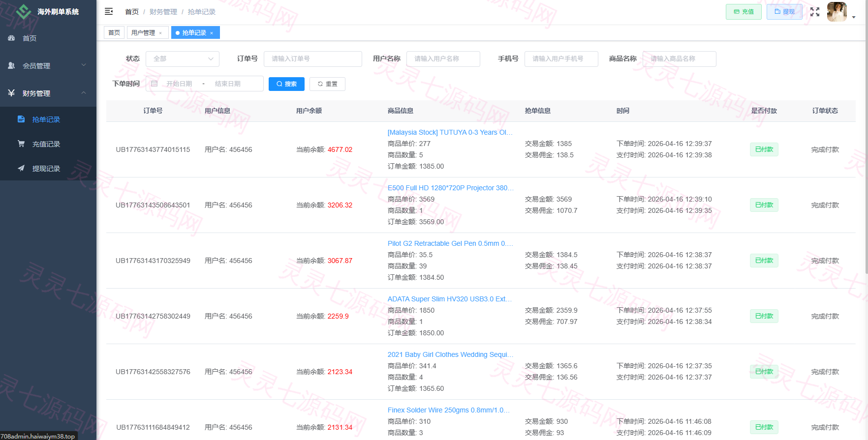Close the 抢单记录 tab
The image size is (868, 440).
point(212,33)
